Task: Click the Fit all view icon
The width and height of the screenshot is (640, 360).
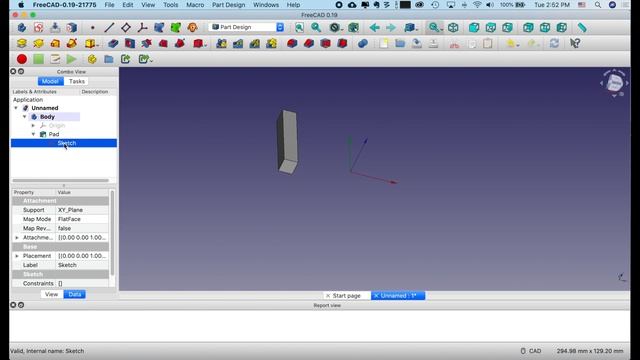Action: 300,28
